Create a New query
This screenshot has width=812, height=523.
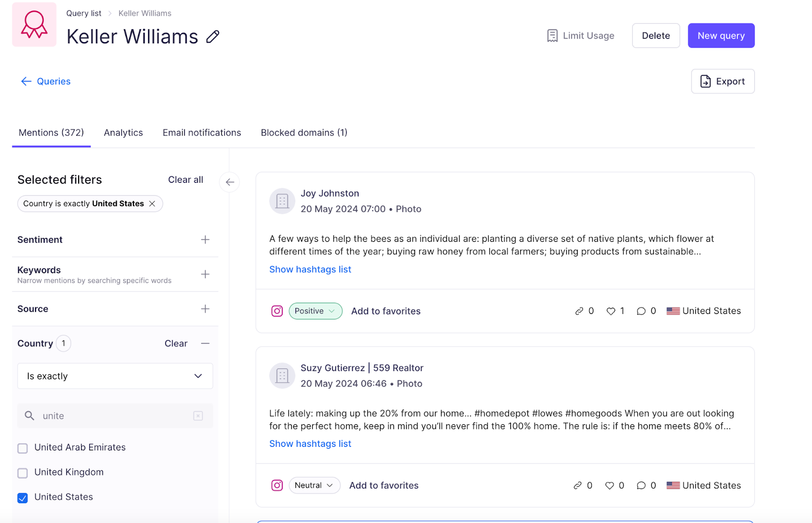(721, 36)
